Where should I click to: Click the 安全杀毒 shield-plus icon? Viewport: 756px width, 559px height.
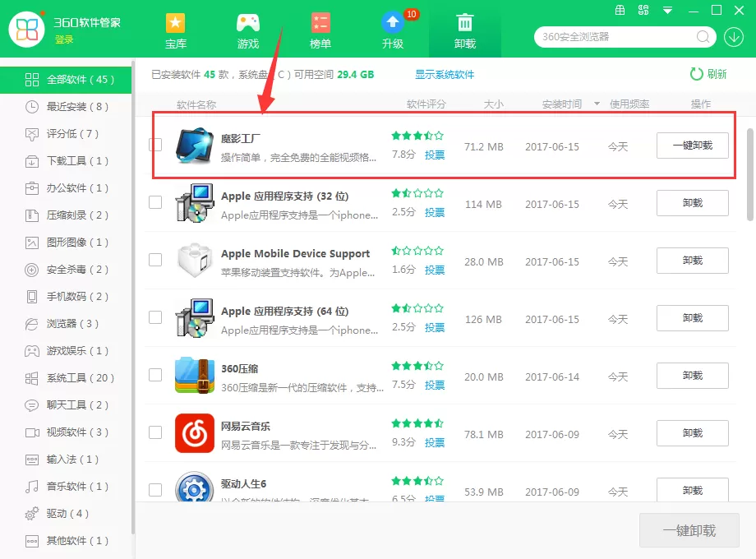pyautogui.click(x=32, y=270)
